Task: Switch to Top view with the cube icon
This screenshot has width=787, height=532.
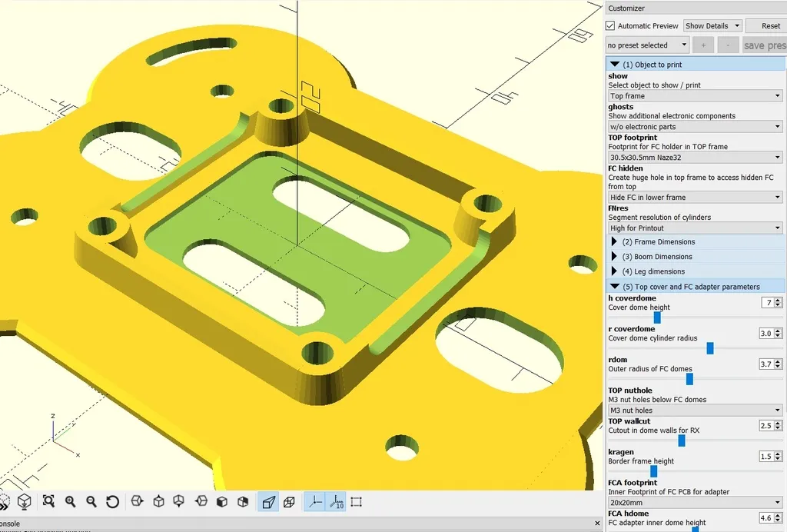Action: click(158, 502)
